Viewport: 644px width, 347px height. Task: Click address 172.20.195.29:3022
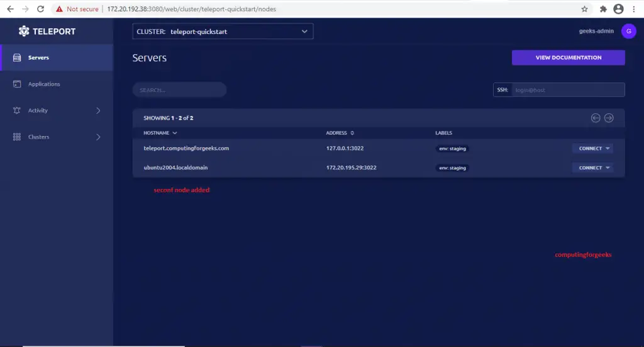pos(351,168)
